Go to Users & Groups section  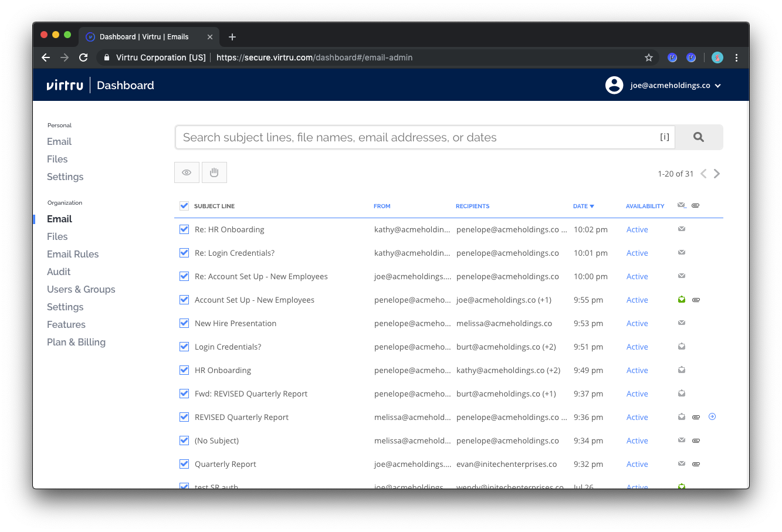pyautogui.click(x=81, y=289)
